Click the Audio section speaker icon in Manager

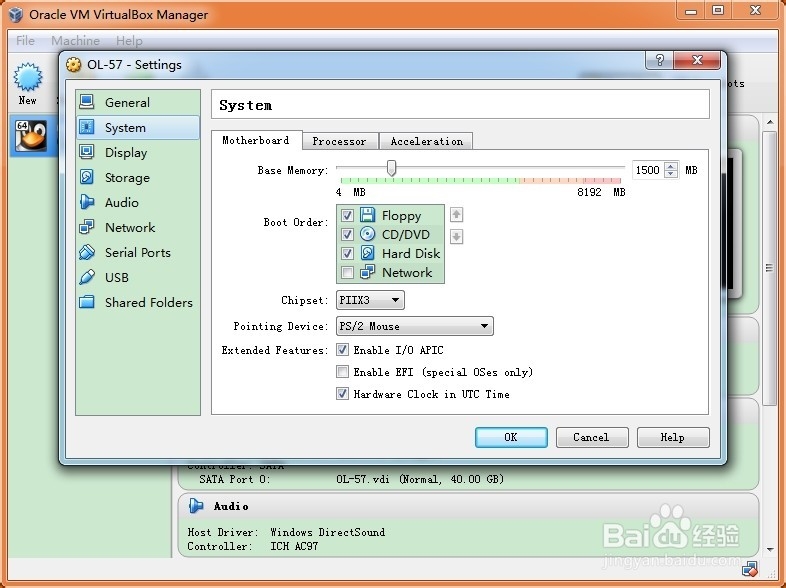pos(196,506)
